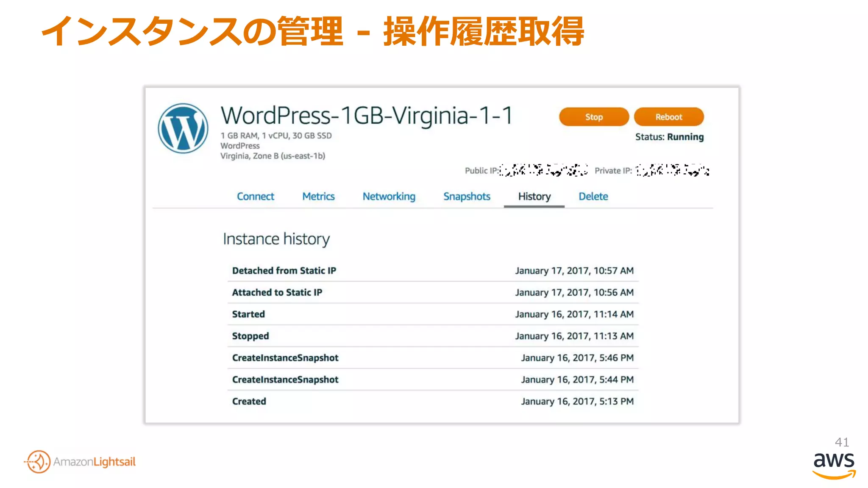Image resolution: width=868 pixels, height=488 pixels.
Task: Switch to the Metrics tab
Action: tap(318, 197)
